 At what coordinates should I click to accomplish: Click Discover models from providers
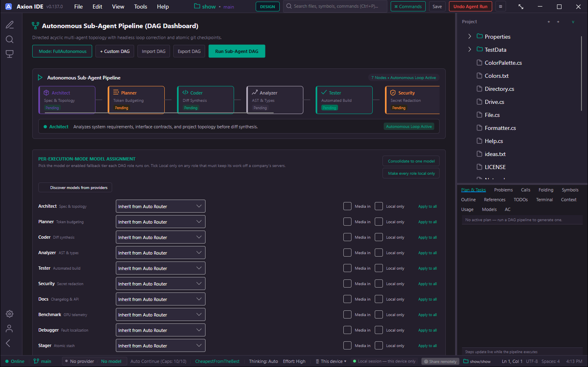tap(75, 187)
